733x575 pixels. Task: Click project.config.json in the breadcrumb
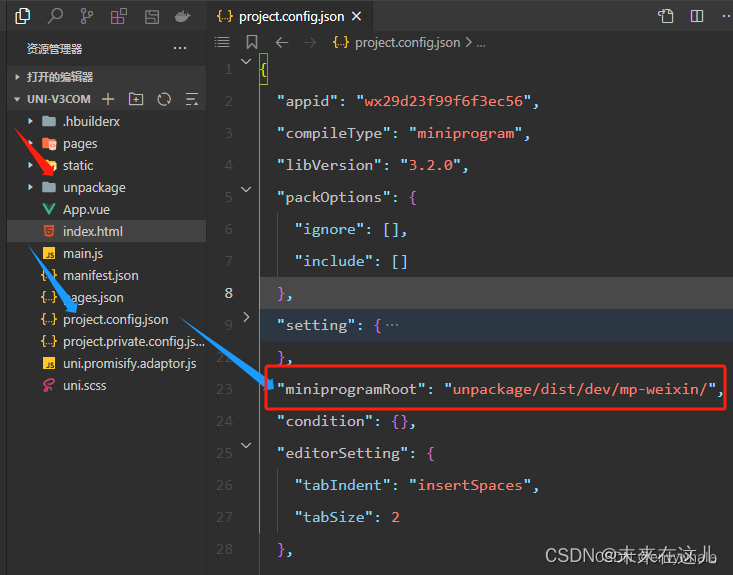point(407,43)
